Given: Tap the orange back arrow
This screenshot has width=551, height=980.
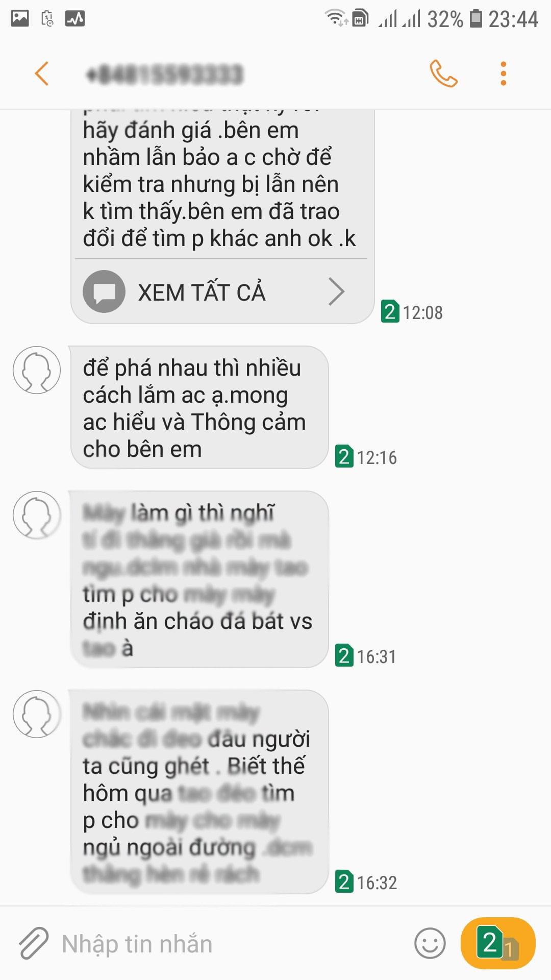Looking at the screenshot, I should coord(42,73).
